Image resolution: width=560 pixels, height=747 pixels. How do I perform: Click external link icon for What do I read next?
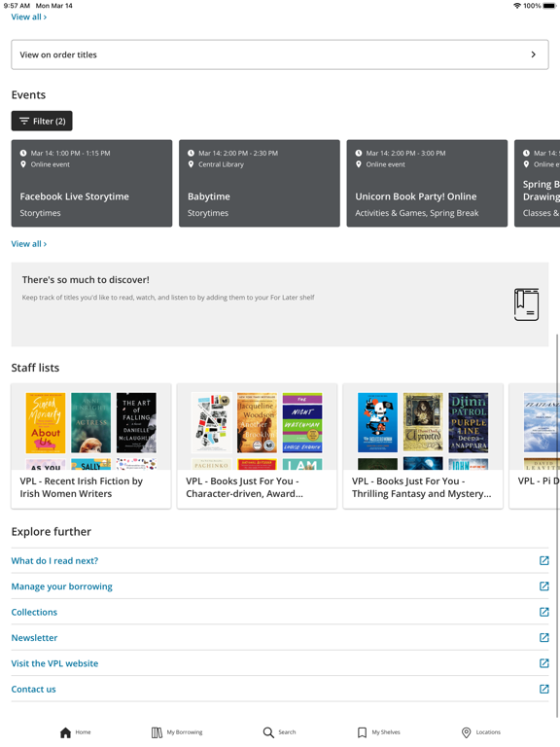click(543, 560)
